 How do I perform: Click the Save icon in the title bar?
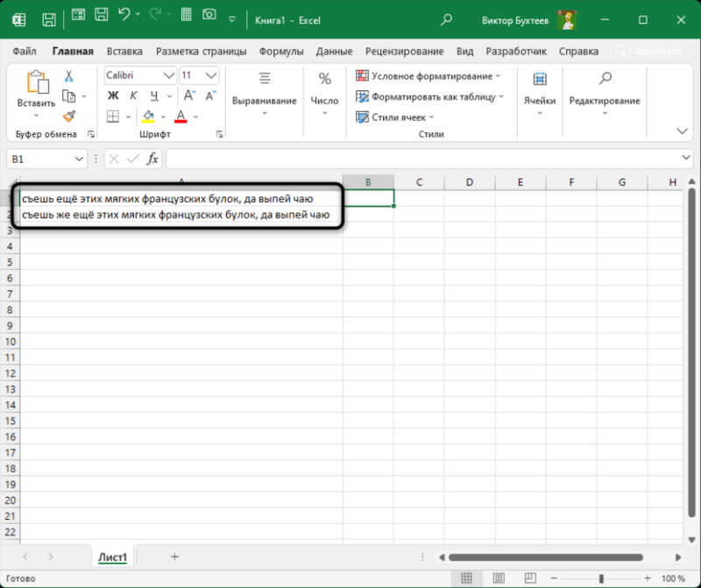[49, 20]
